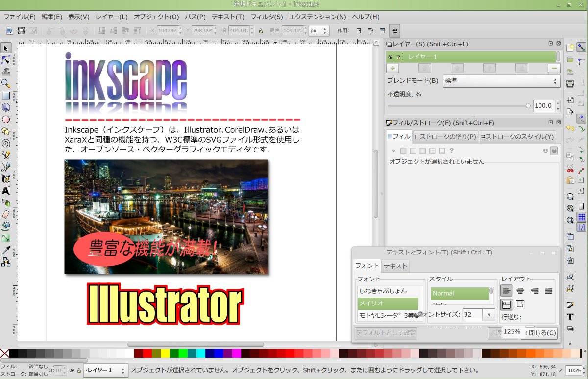This screenshot has width=588, height=379.
Task: Select the Eraser tool
Action: point(6,214)
